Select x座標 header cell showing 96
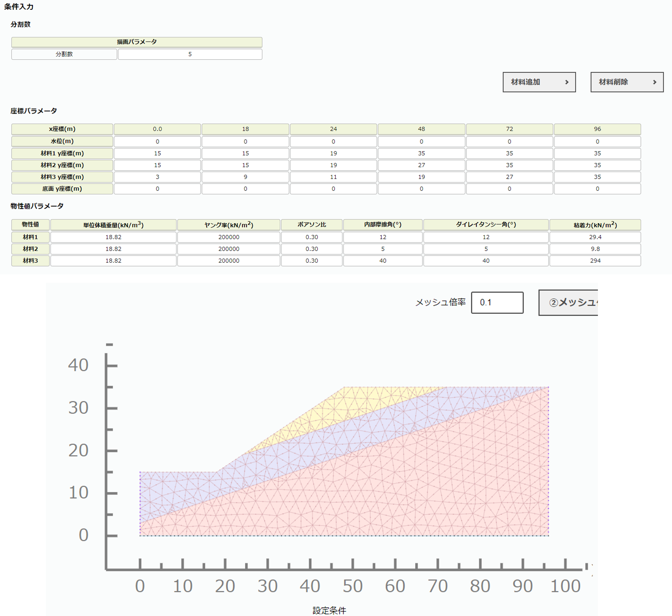672x616 pixels. tap(597, 129)
